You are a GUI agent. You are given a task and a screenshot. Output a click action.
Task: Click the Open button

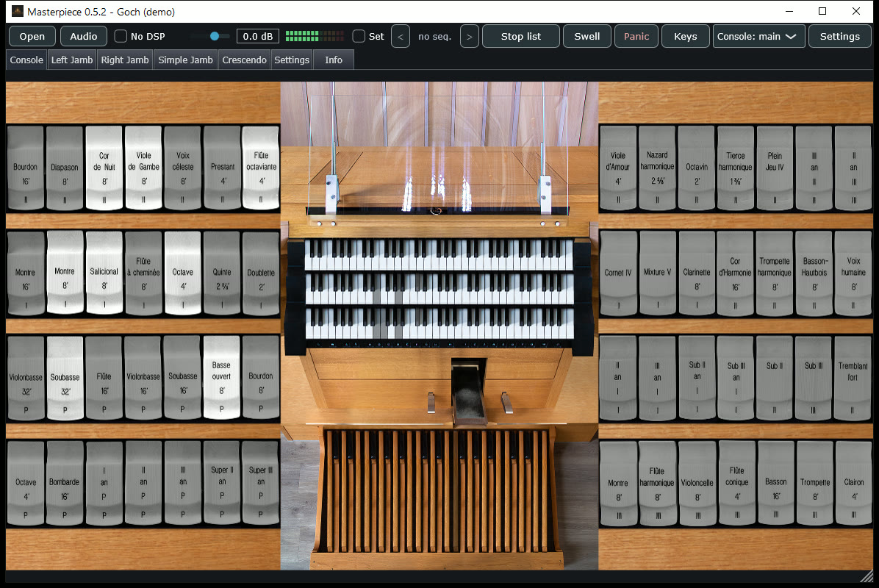click(x=32, y=37)
